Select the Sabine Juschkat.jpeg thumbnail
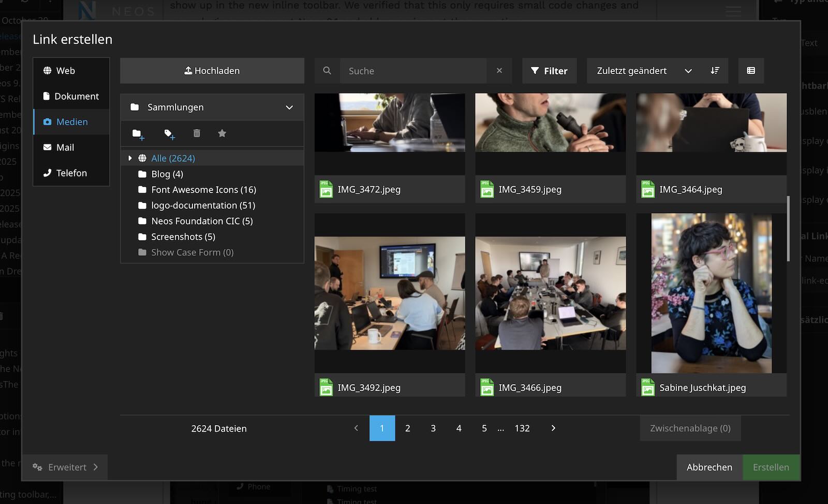Viewport: 828px width, 504px height. [x=711, y=293]
